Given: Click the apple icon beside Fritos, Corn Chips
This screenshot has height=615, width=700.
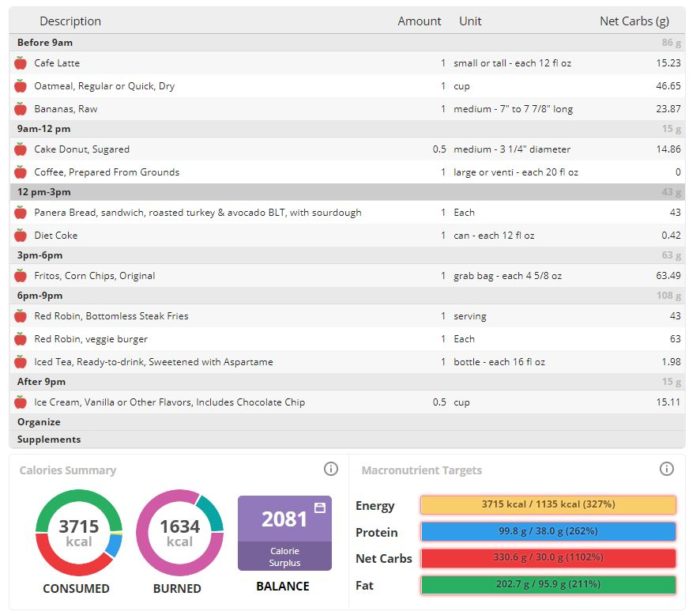Looking at the screenshot, I should pyautogui.click(x=21, y=276).
